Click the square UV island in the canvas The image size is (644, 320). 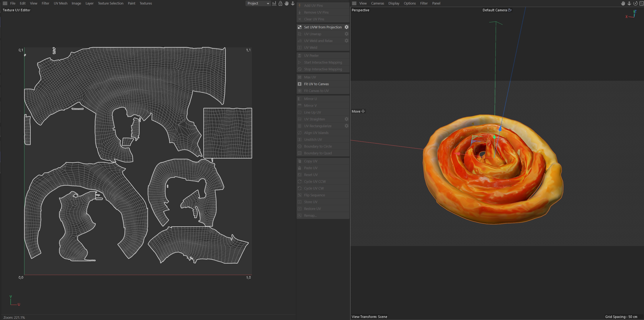[x=227, y=133]
